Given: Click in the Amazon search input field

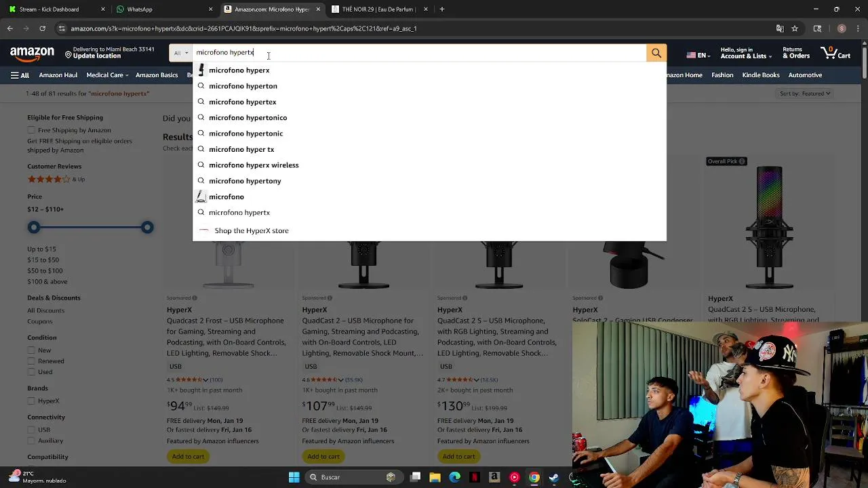Looking at the screenshot, I should click(x=419, y=53).
